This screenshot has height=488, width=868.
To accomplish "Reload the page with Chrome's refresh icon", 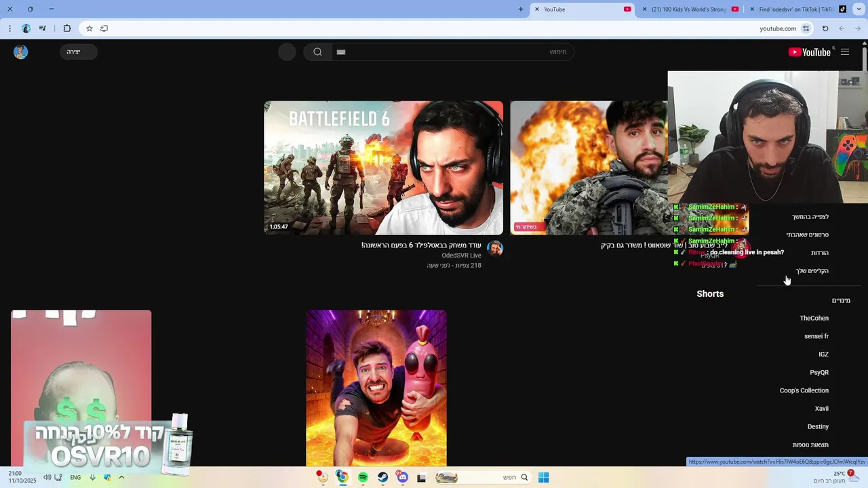I will point(825,28).
